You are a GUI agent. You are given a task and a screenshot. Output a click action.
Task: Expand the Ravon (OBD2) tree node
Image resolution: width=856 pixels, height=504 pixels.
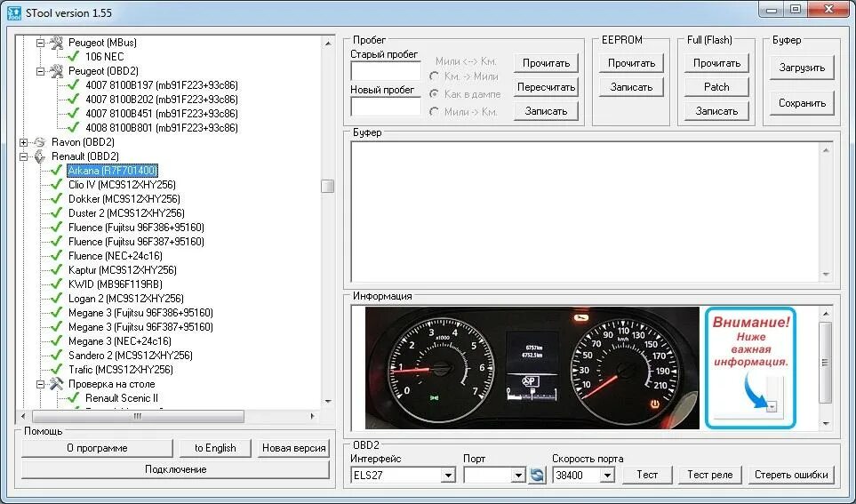[x=23, y=142]
